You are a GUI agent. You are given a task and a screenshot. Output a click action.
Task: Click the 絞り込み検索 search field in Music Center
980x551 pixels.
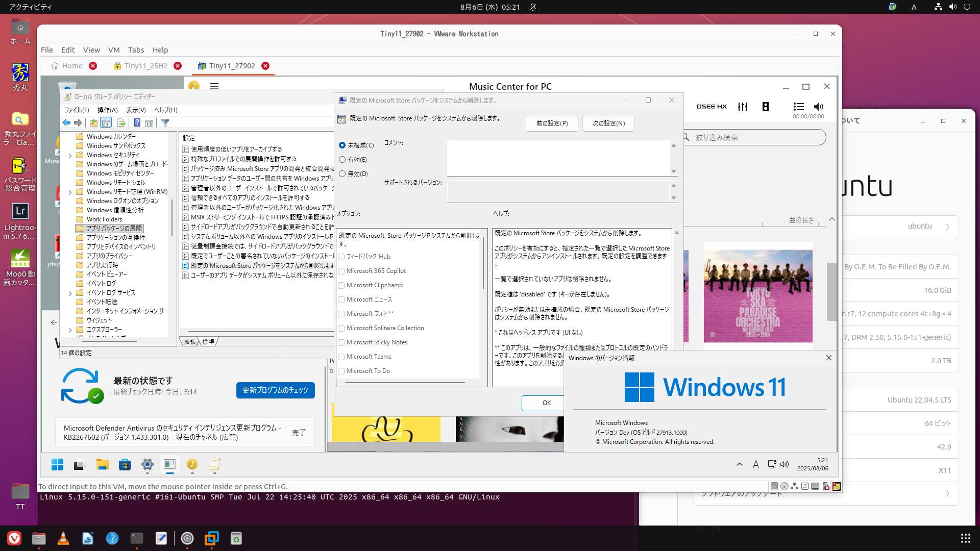click(754, 137)
